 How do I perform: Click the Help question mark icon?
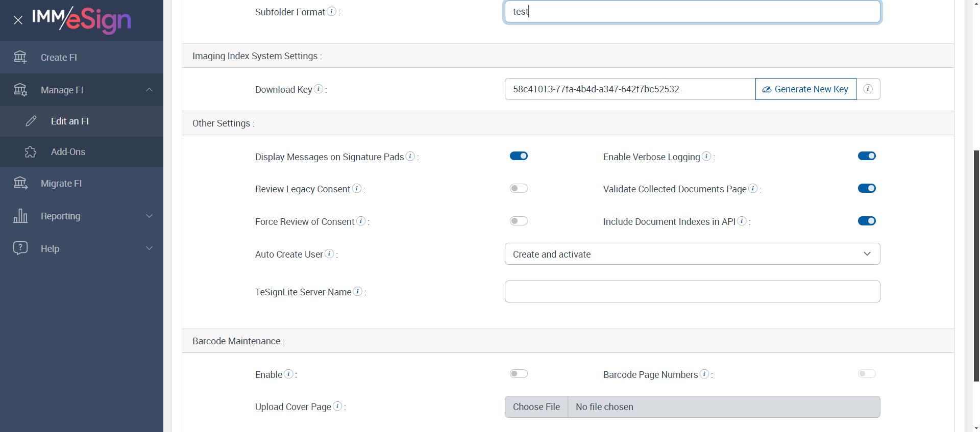click(x=20, y=248)
